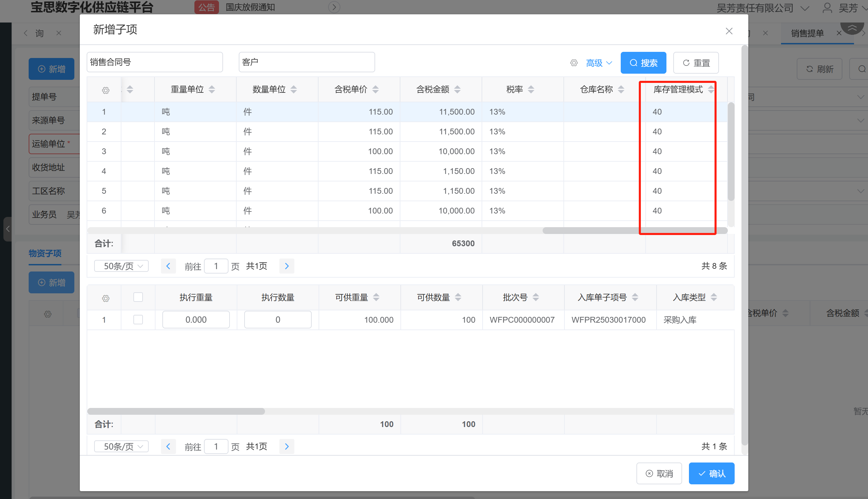Click the 重置 reset button
Viewport: 868px width, 499px height.
(696, 63)
